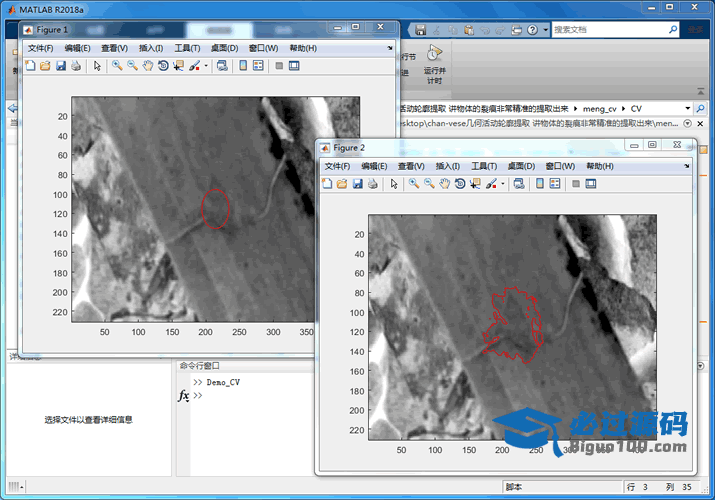Open the 工具(T) menu in Figure 1
Screen dimensions: 715x500
tap(187, 48)
